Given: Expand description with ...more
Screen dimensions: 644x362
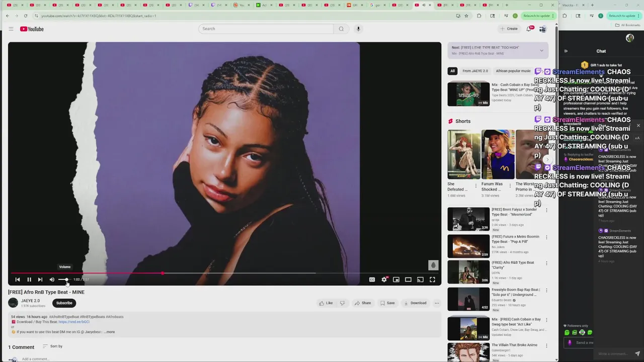Looking at the screenshot, I should pyautogui.click(x=110, y=332).
